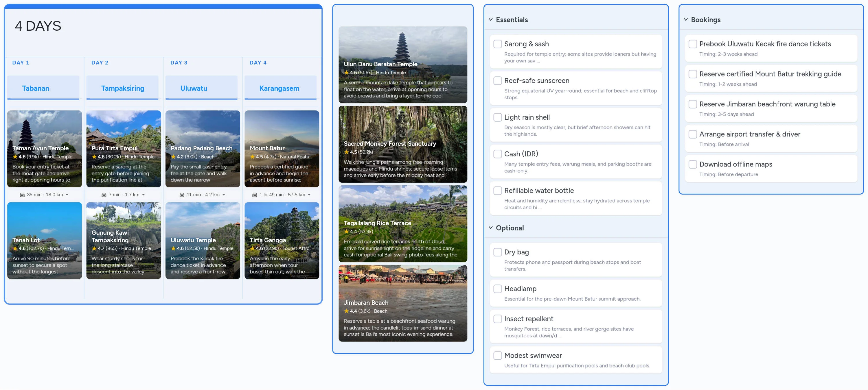Screen dimensions: 868x390
Task: Open the Ulun Danu Beratan Temple card
Action: [403, 65]
